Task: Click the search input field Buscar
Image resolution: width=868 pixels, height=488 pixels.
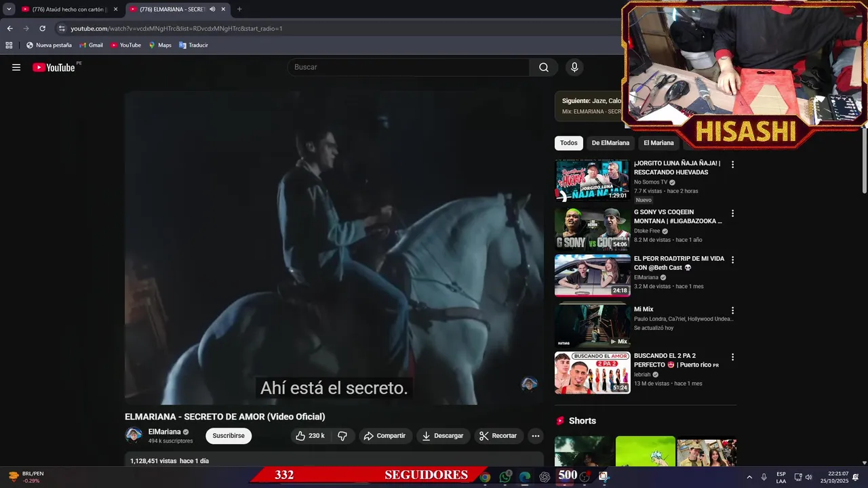Action: click(x=409, y=67)
